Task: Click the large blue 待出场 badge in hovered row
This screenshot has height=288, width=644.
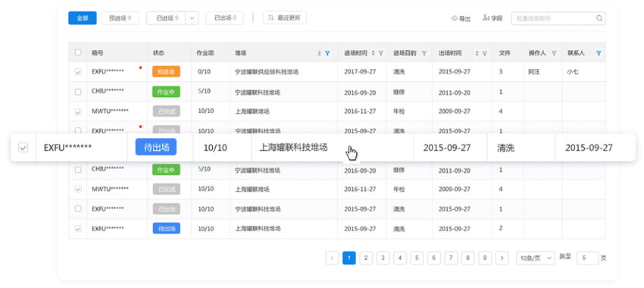Action: tap(156, 148)
